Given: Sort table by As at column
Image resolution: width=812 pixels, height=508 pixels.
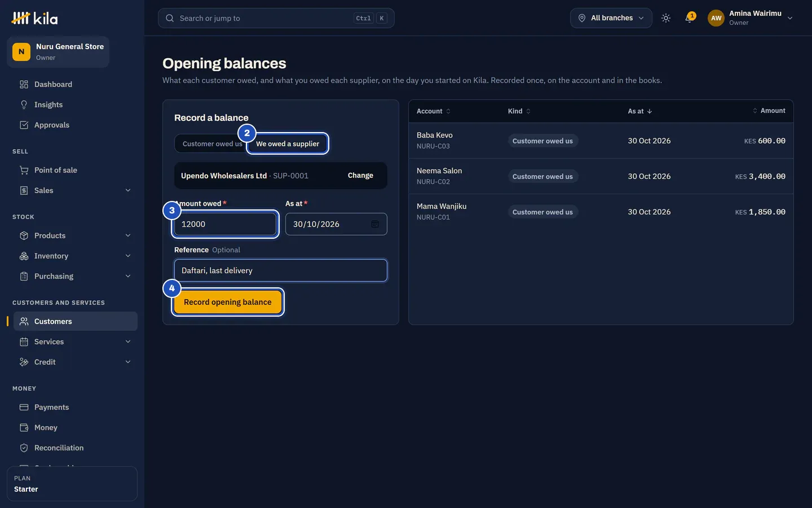Looking at the screenshot, I should 640,111.
